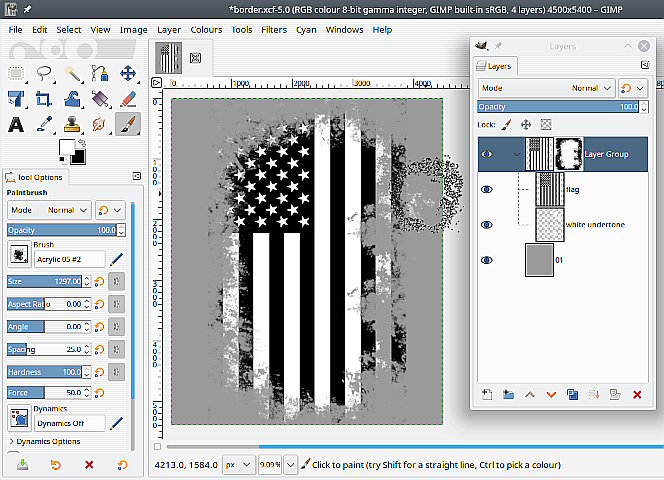Select the Move tool
664x480 pixels.
pos(128,73)
